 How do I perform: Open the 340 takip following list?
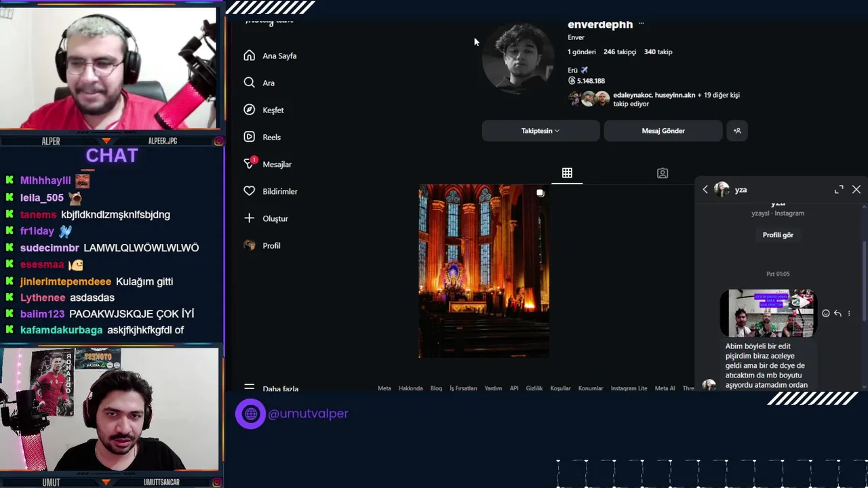[x=658, y=52]
